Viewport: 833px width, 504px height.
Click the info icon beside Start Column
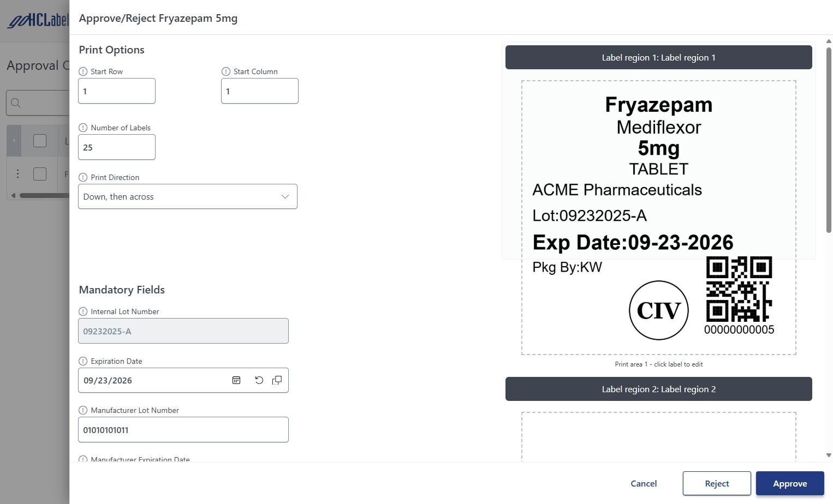coord(226,71)
